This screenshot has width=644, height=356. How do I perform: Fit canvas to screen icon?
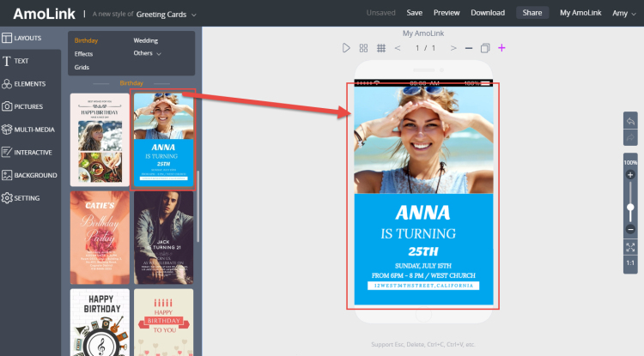coord(630,247)
